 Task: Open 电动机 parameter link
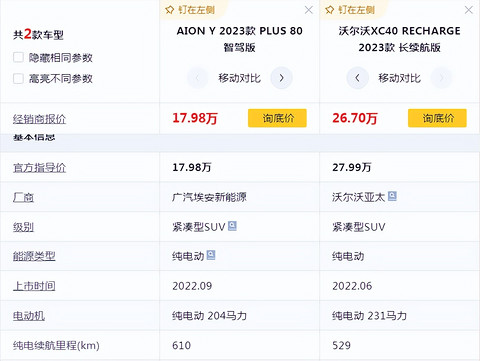(x=29, y=316)
